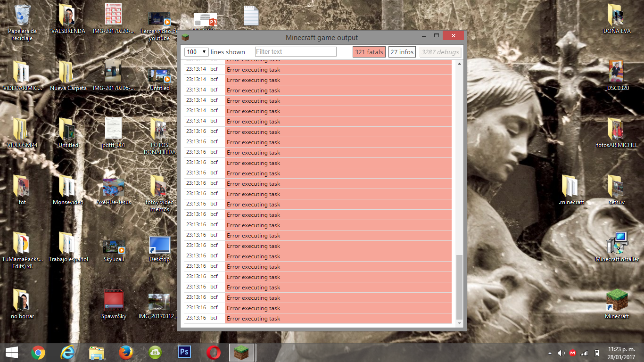Open Tercer video de youtube file
This screenshot has height=362, width=644.
point(159,19)
